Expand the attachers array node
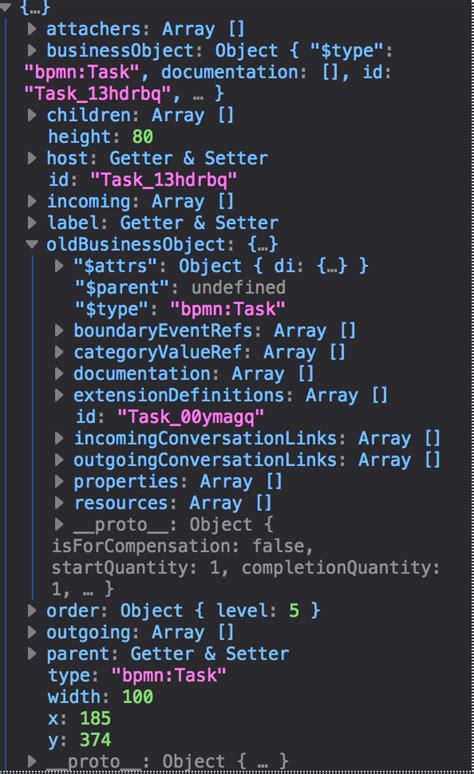Image resolution: width=474 pixels, height=774 pixels. tap(32, 29)
